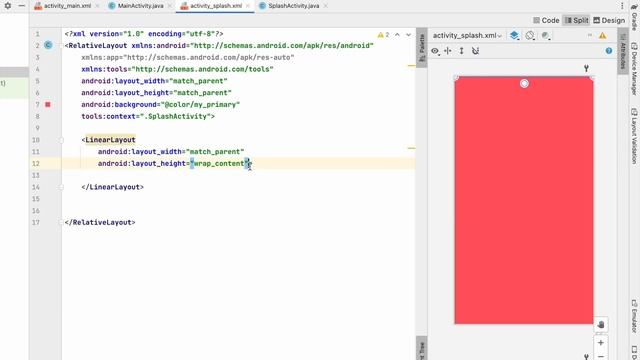
Task: Select the Split view mode
Action: [576, 20]
